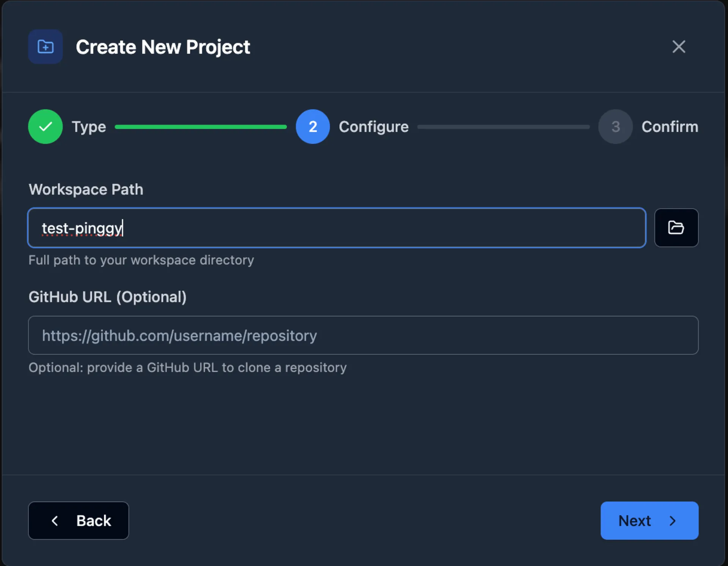The image size is (728, 566).
Task: Click the folder-plus project icon in header
Action: 45,47
